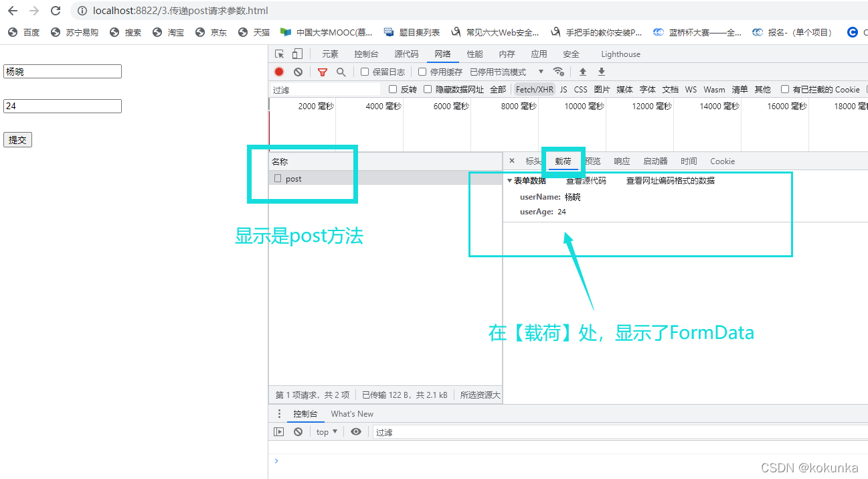Click the name input containing 杨晓
The image size is (868, 479).
pos(62,71)
